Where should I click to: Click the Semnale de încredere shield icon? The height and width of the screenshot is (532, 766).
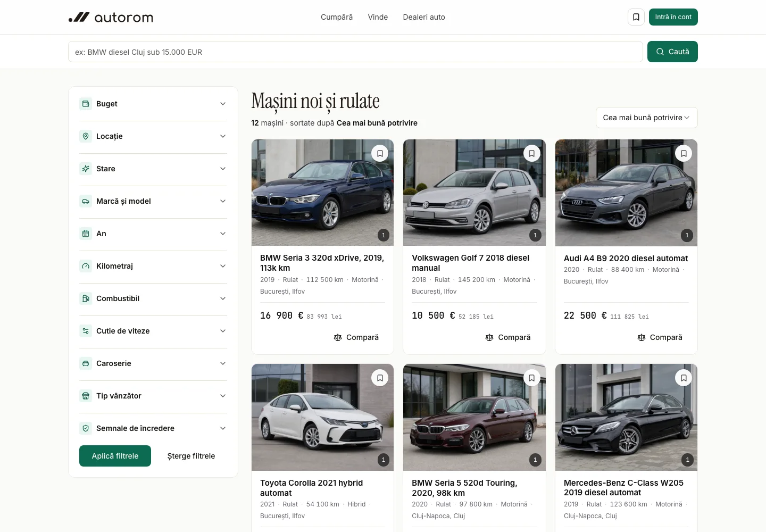click(86, 428)
